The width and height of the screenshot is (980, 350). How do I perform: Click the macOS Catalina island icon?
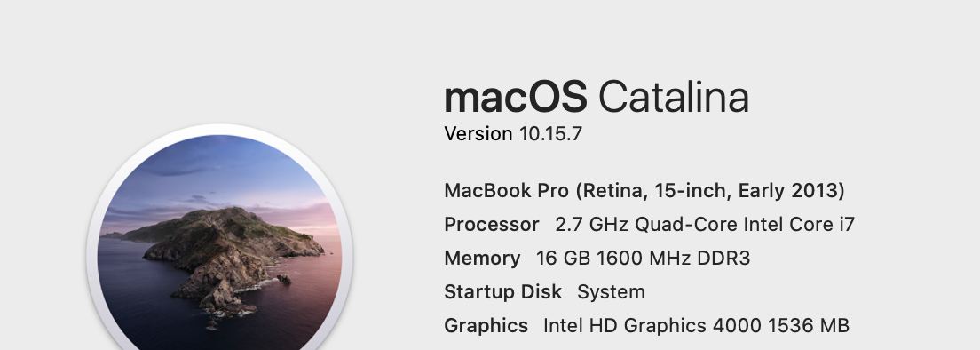click(x=219, y=237)
